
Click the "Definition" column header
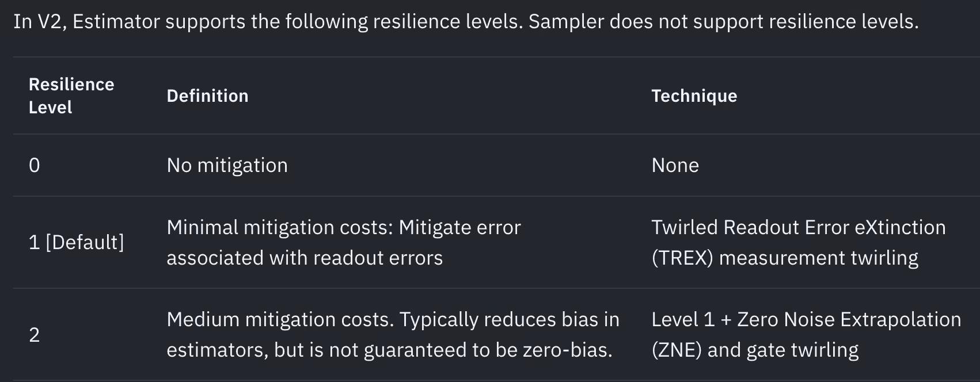coord(207,96)
